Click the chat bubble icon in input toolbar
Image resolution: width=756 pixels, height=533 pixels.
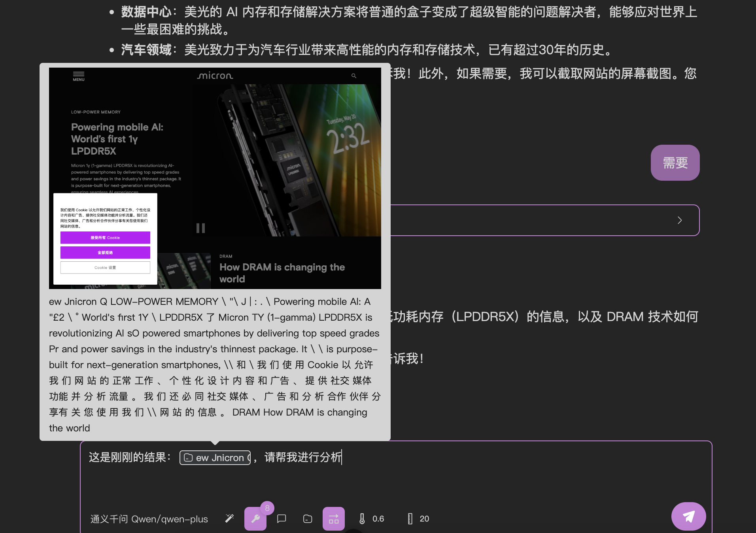(x=282, y=518)
